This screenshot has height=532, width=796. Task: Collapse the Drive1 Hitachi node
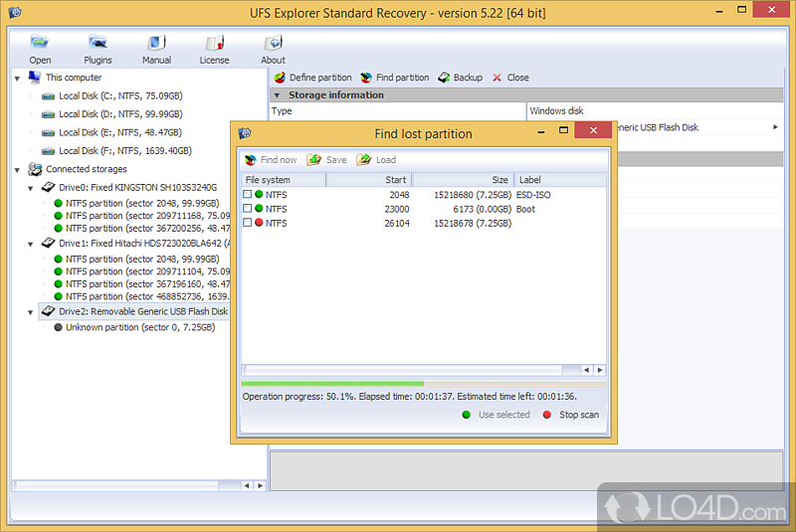31,245
